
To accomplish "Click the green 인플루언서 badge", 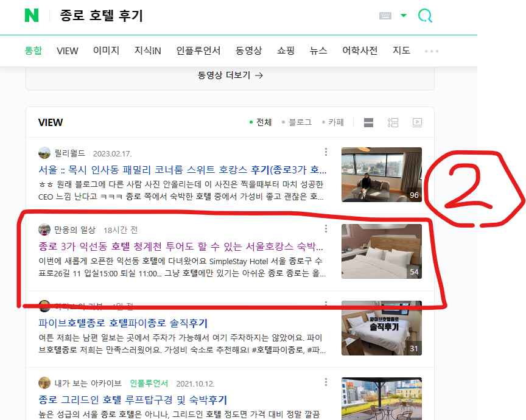I will 149,383.
